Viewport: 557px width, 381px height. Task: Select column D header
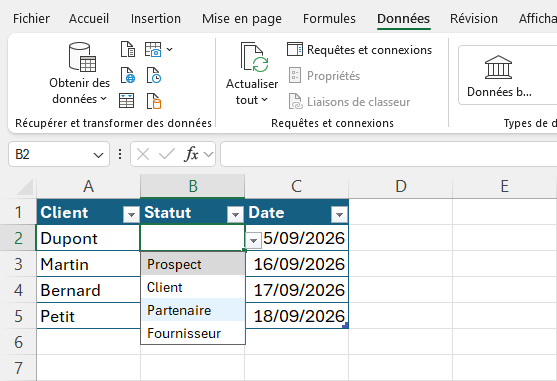pos(401,186)
